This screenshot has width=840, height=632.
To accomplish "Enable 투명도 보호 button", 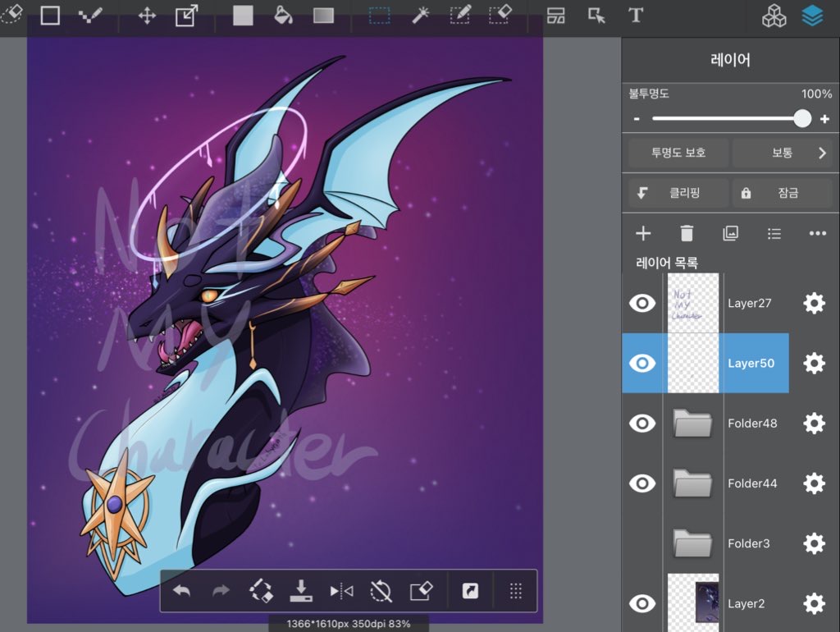I will coord(678,153).
